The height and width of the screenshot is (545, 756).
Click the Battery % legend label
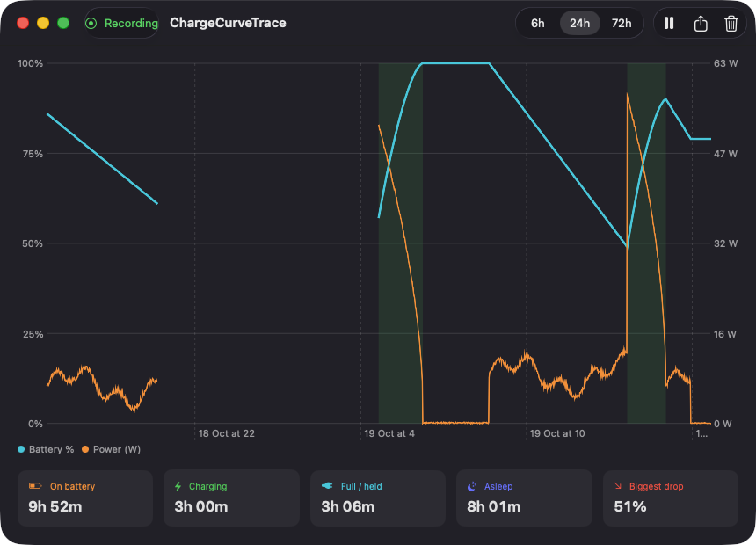51,449
